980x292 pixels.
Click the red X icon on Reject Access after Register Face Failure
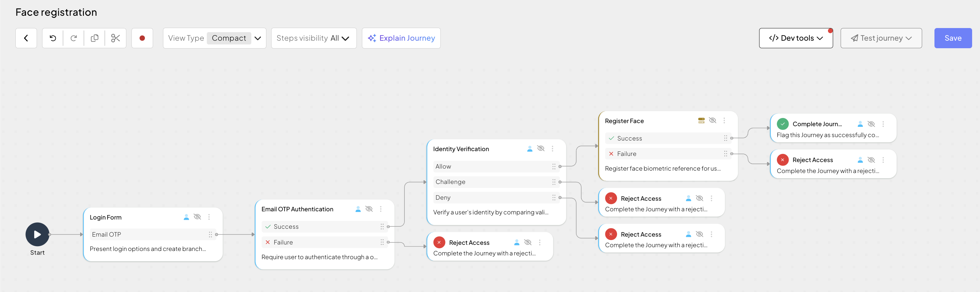pos(782,160)
